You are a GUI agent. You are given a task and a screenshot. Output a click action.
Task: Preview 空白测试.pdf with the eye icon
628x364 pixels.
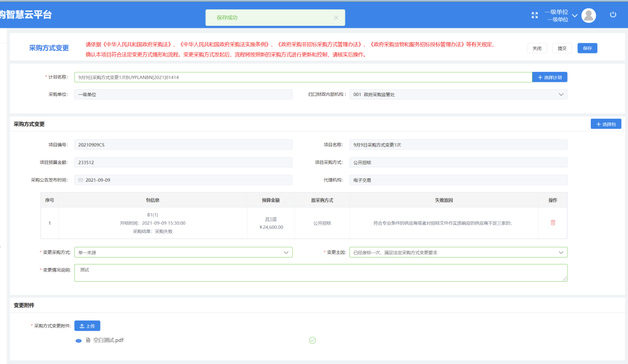(x=78, y=341)
